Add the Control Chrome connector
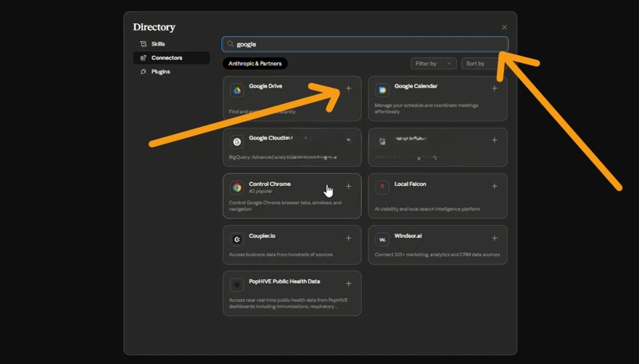The image size is (639, 364). [348, 186]
